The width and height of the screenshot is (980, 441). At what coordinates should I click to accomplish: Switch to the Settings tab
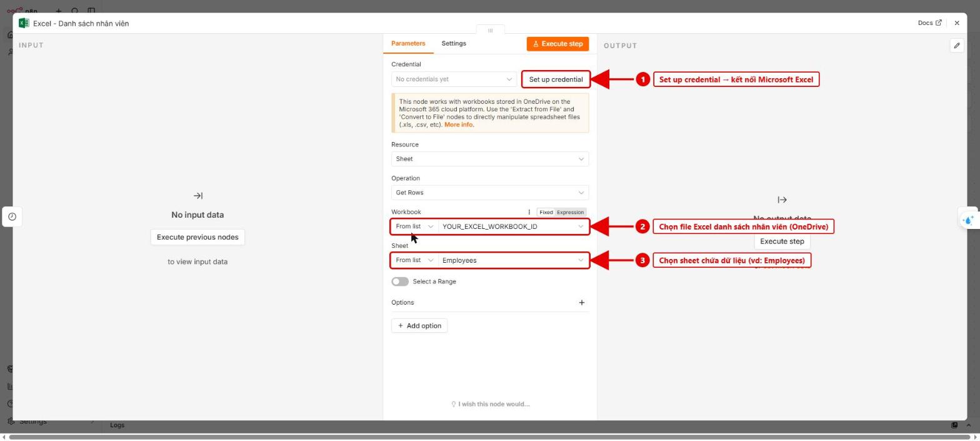454,44
